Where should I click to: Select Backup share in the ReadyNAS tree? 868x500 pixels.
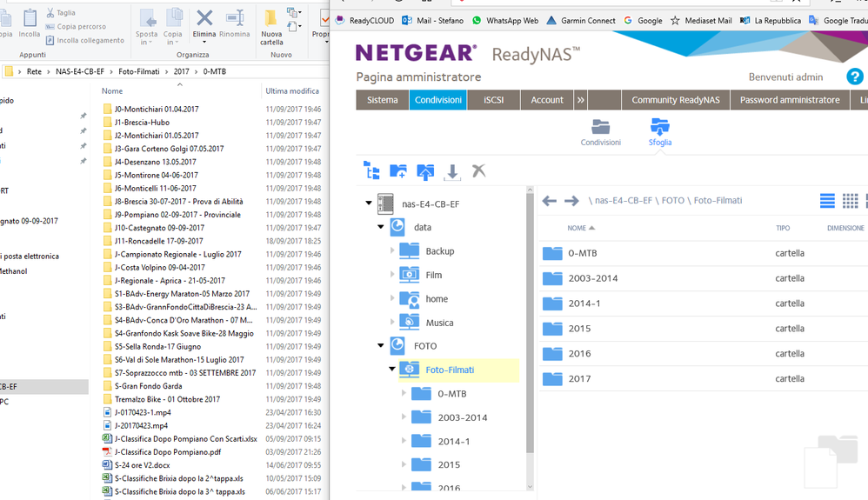tap(439, 251)
